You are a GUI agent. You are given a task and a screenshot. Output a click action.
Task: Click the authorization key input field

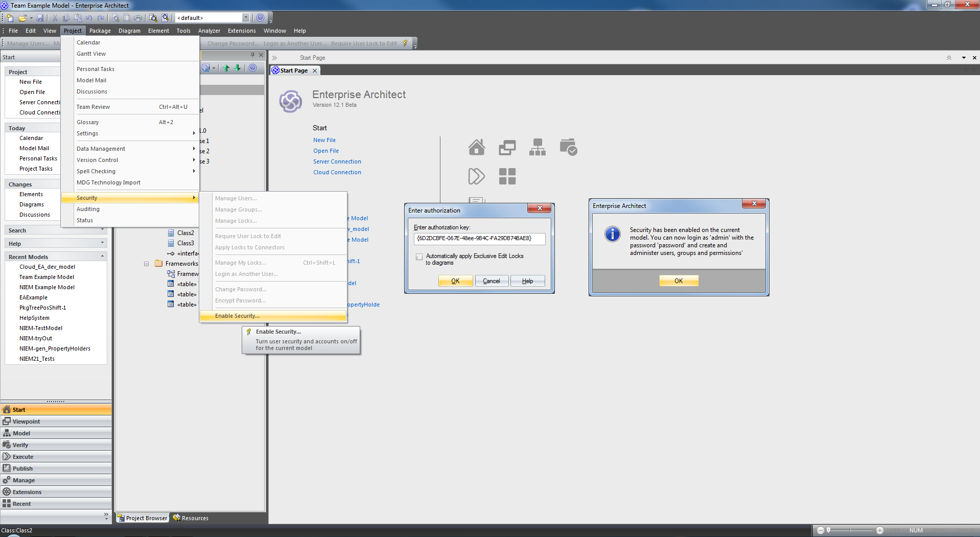479,239
